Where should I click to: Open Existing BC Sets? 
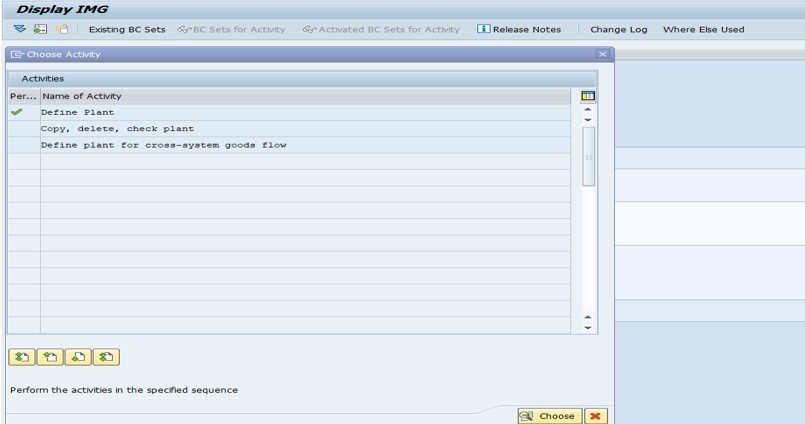127,29
